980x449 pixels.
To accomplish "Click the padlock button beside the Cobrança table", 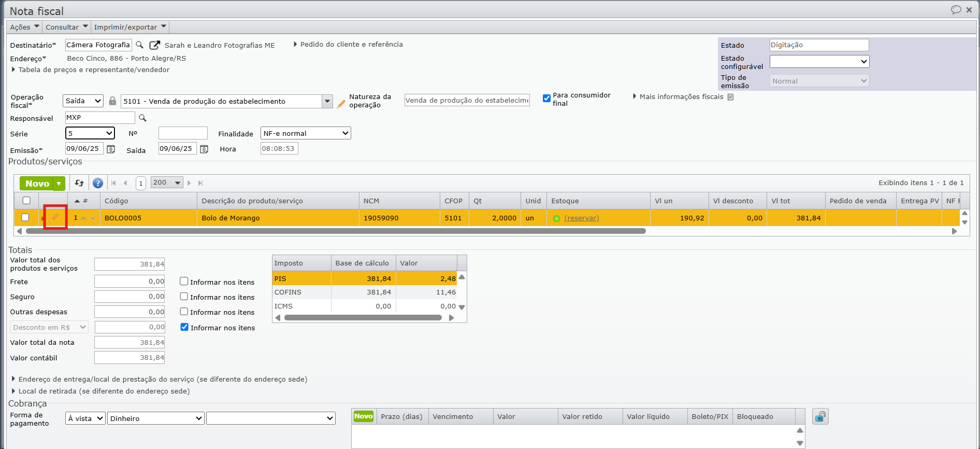I will [820, 416].
